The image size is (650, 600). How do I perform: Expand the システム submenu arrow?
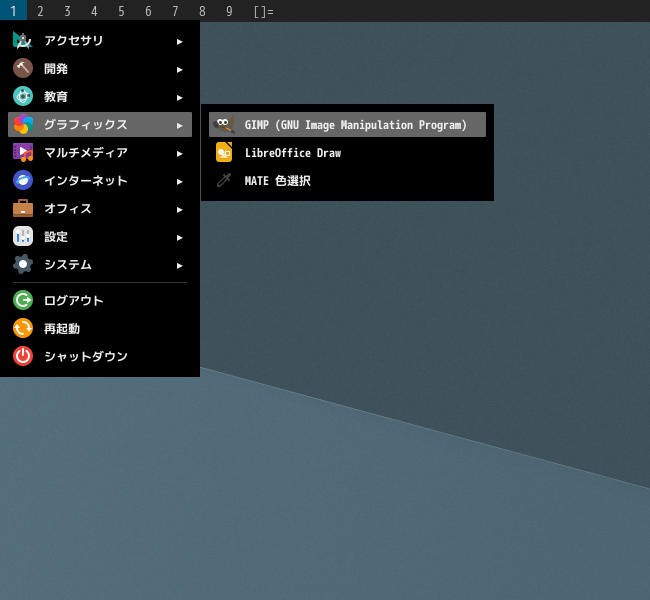[179, 266]
